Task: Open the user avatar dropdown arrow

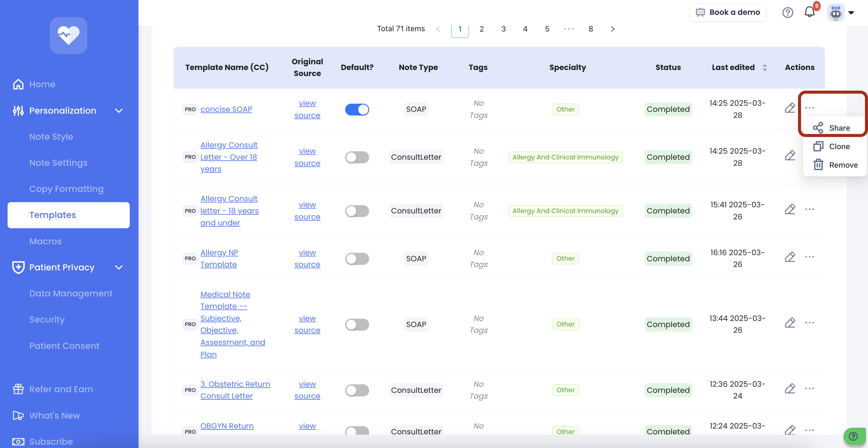Action: point(851,13)
